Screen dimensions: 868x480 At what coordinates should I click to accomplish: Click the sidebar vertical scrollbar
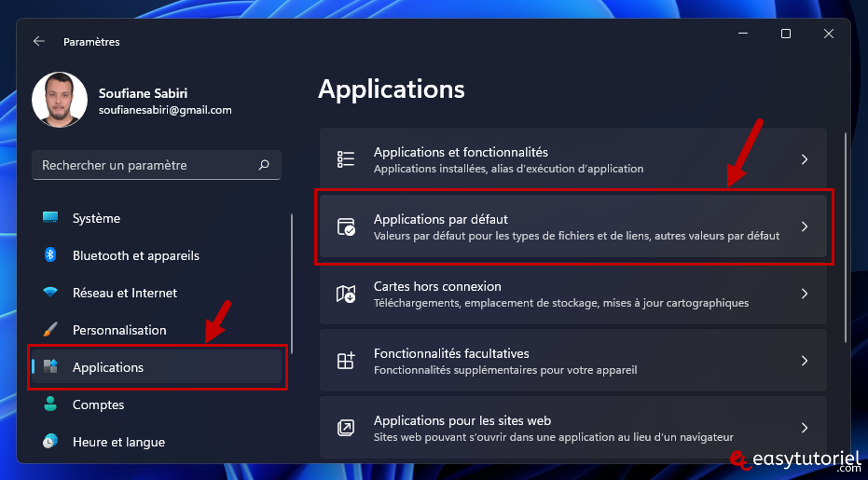coord(291,283)
